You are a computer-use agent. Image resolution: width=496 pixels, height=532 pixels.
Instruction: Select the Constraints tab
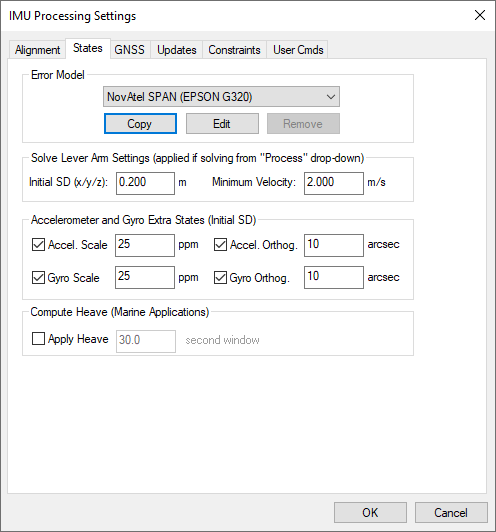pyautogui.click(x=234, y=50)
